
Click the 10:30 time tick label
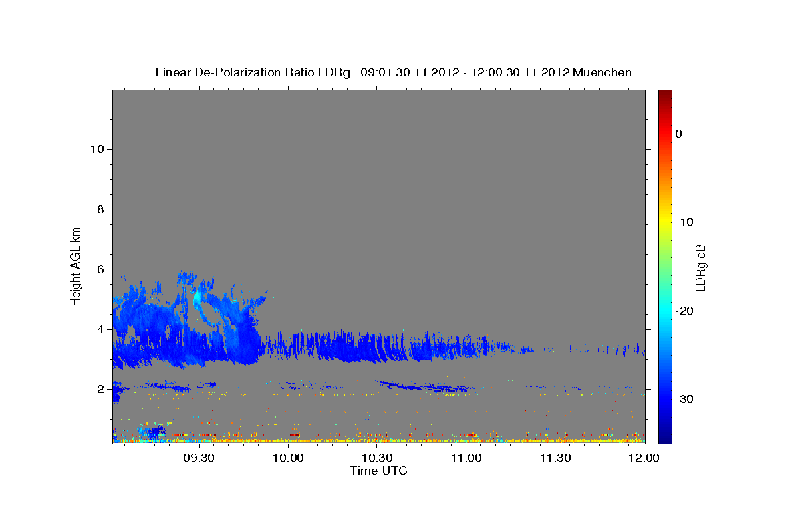[377, 458]
